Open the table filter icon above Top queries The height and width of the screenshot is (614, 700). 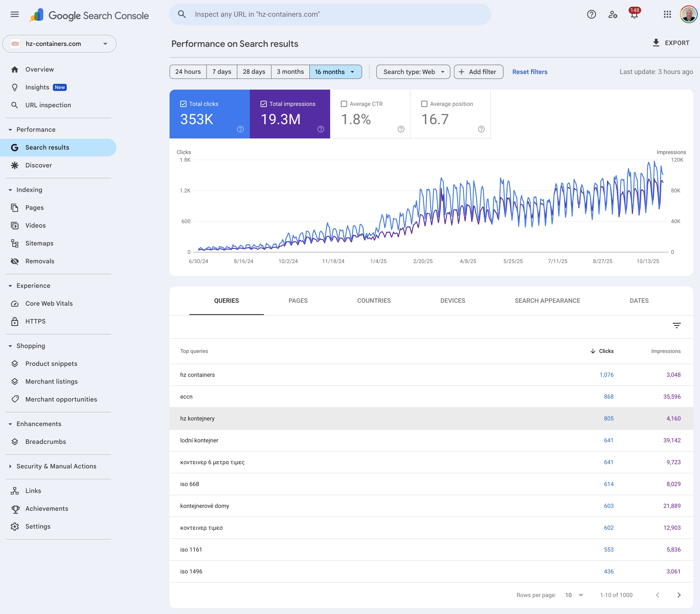[x=677, y=326]
